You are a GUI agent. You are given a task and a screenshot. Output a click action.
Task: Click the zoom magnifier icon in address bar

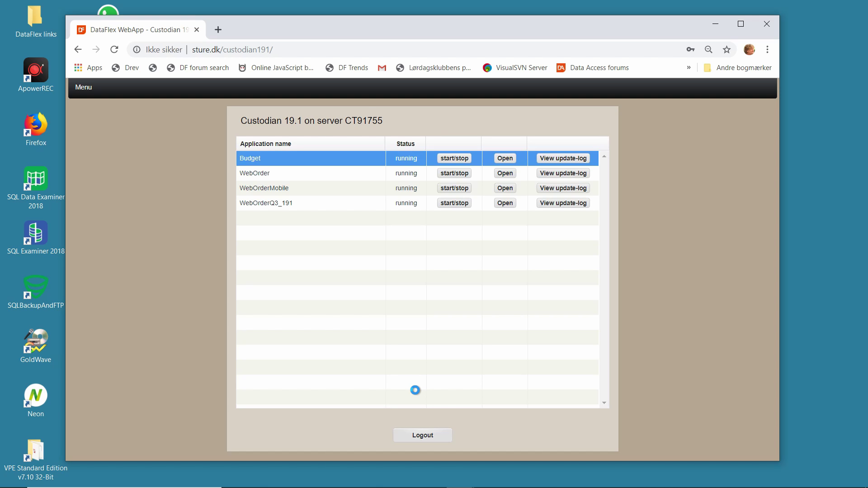(x=708, y=50)
